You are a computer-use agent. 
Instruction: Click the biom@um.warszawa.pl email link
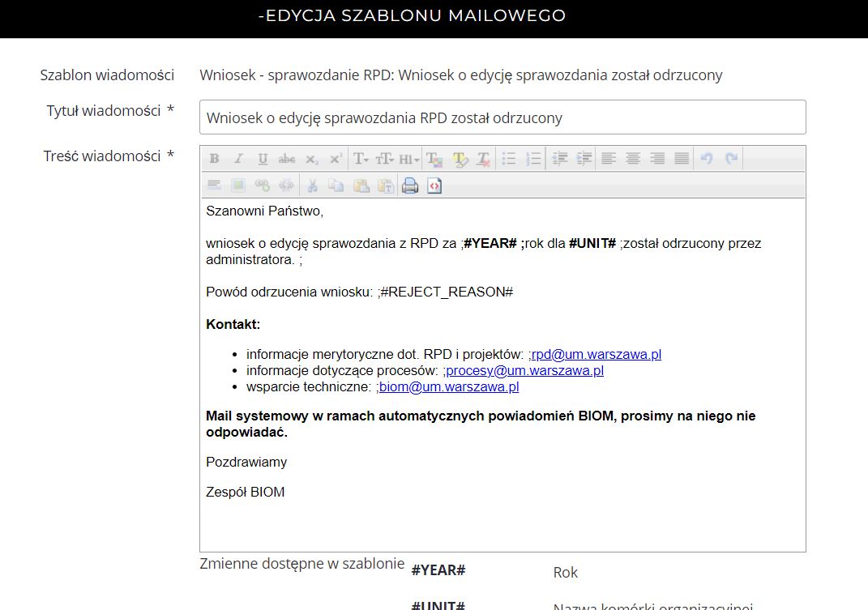(x=449, y=386)
